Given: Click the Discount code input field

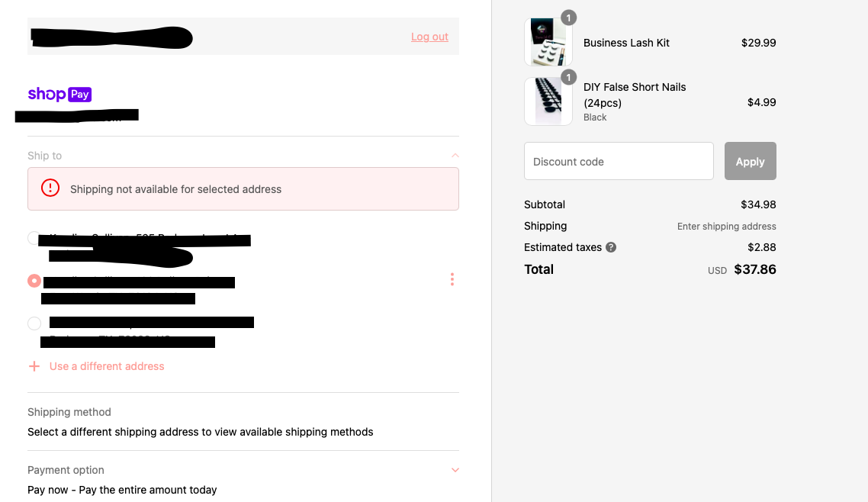Looking at the screenshot, I should (x=619, y=161).
